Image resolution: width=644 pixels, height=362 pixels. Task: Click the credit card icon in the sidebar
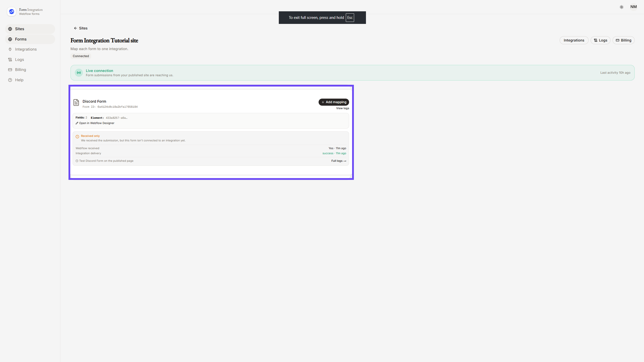click(x=10, y=70)
